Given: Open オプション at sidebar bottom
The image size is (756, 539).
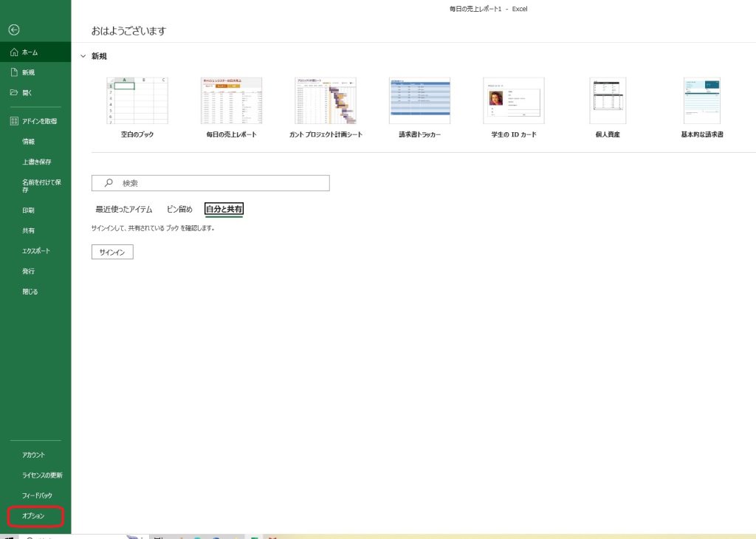Looking at the screenshot, I should tap(34, 516).
